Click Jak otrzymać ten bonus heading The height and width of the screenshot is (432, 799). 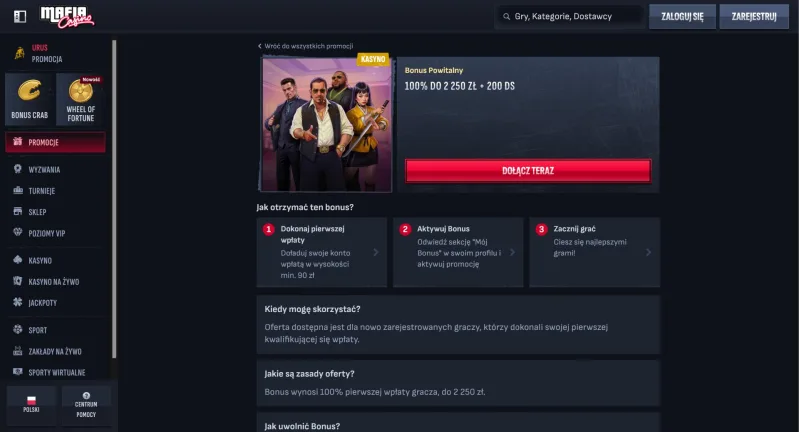click(305, 207)
